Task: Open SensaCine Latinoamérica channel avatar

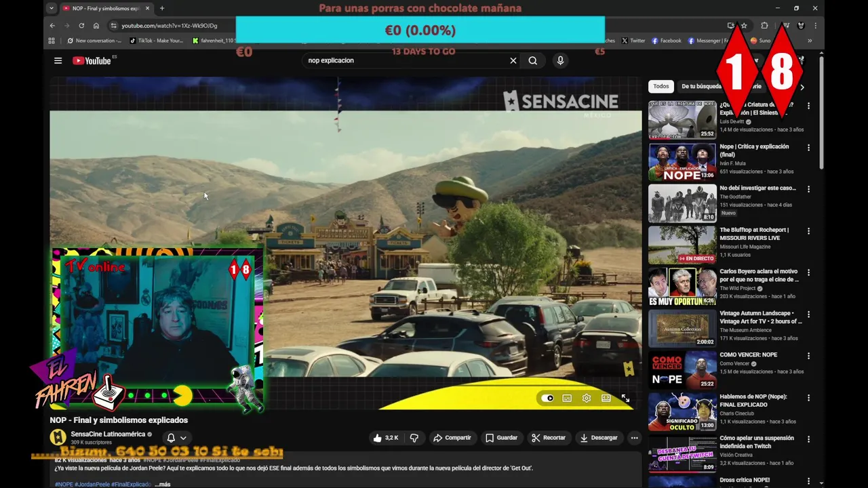Action: 58,437
